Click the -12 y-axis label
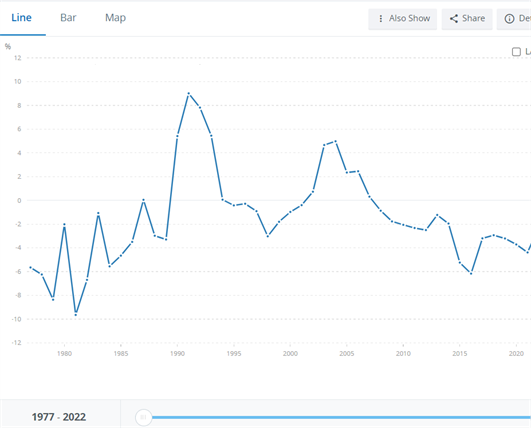 pyautogui.click(x=16, y=343)
